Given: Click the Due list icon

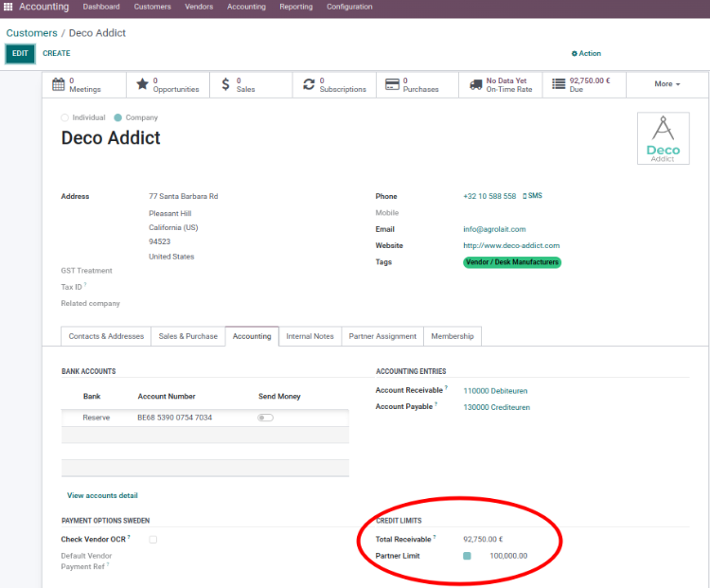Looking at the screenshot, I should pyautogui.click(x=559, y=84).
